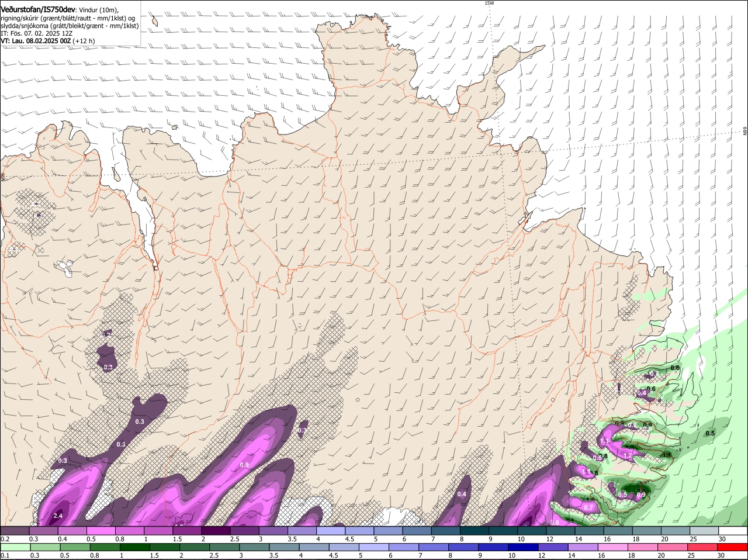Pick dark plum swatch between 0.2 and 0.3 in upper legend

point(15,530)
